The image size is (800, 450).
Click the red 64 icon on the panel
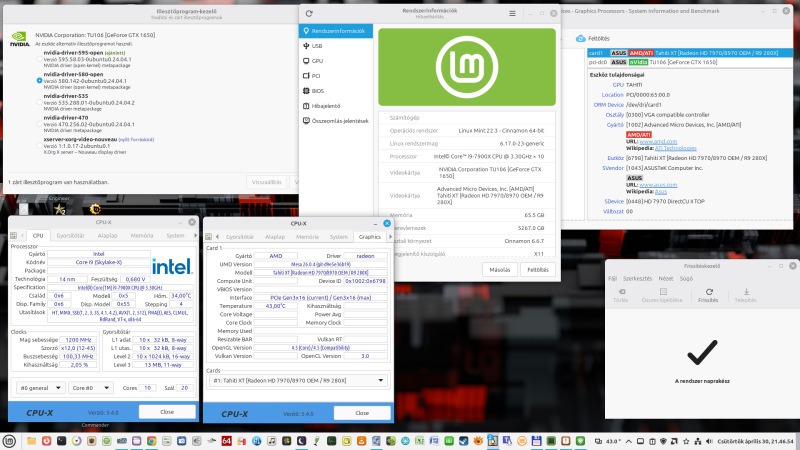pyautogui.click(x=227, y=441)
